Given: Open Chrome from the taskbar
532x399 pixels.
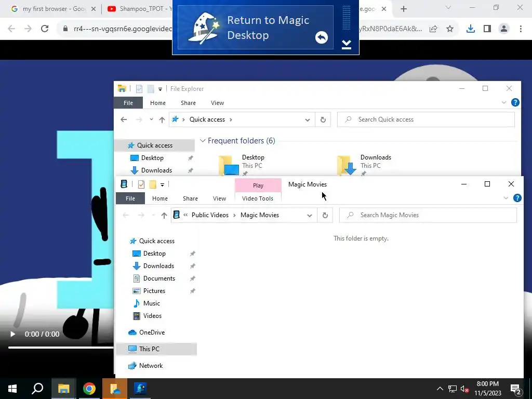Looking at the screenshot, I should (x=89, y=389).
